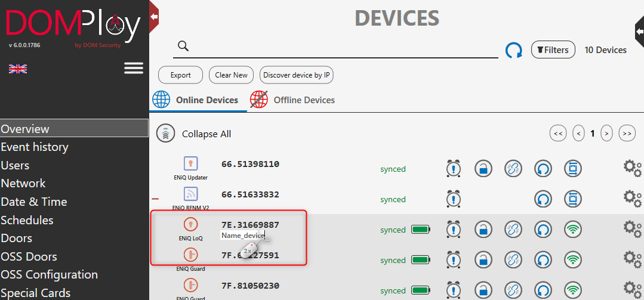Open the hamburger menu in sidebar

(x=134, y=68)
